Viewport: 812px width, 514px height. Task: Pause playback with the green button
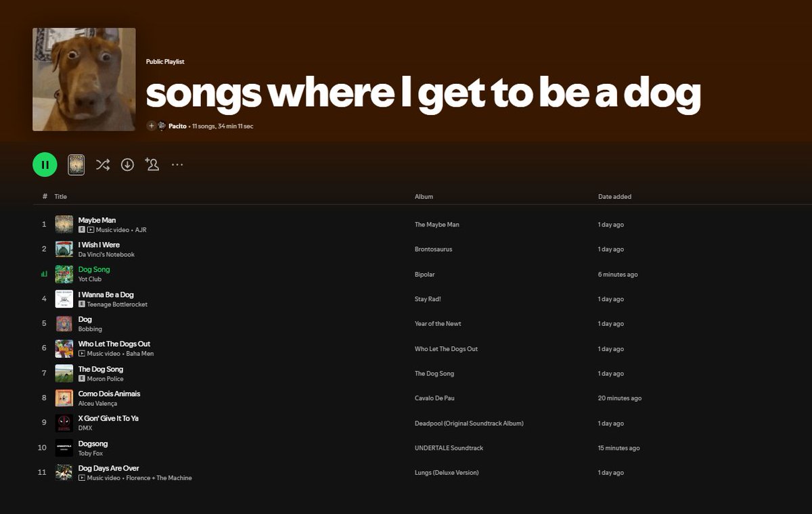click(x=45, y=164)
